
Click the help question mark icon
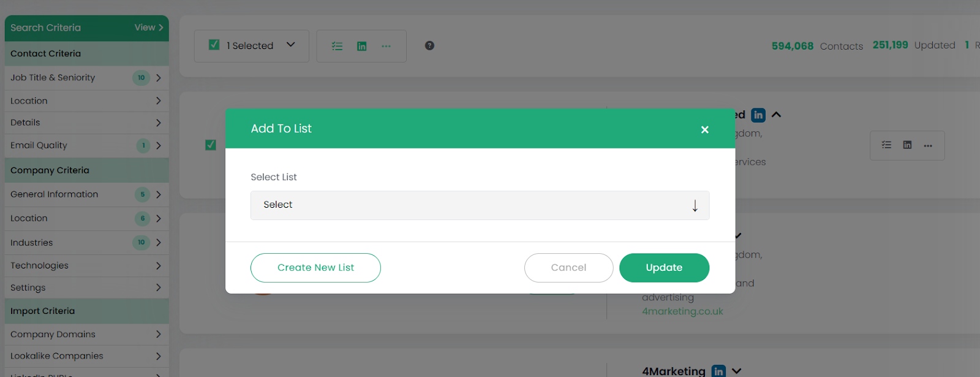429,45
